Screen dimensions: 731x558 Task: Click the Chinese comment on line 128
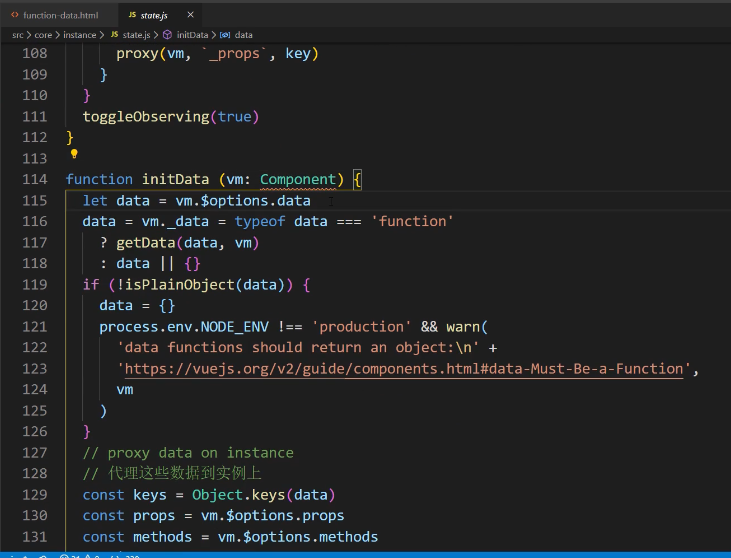tap(172, 474)
